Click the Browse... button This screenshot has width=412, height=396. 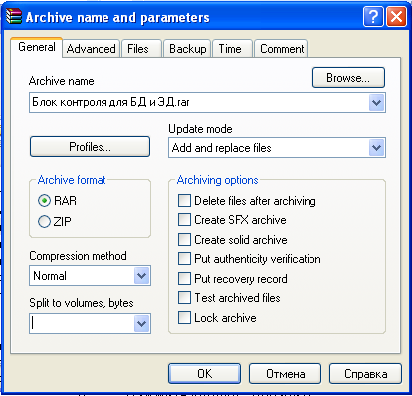click(348, 78)
